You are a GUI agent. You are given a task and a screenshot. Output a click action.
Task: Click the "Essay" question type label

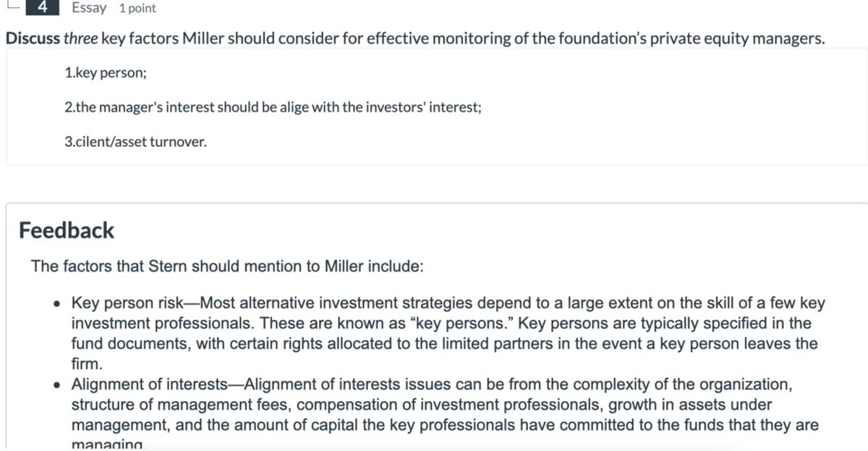click(x=89, y=8)
